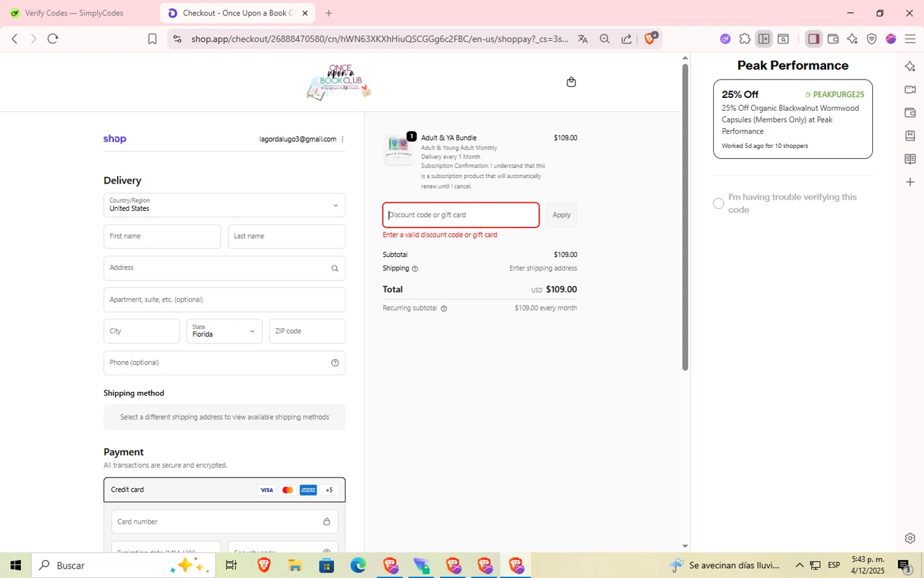Click address search magnifier icon
This screenshot has width=924, height=578.
point(334,268)
